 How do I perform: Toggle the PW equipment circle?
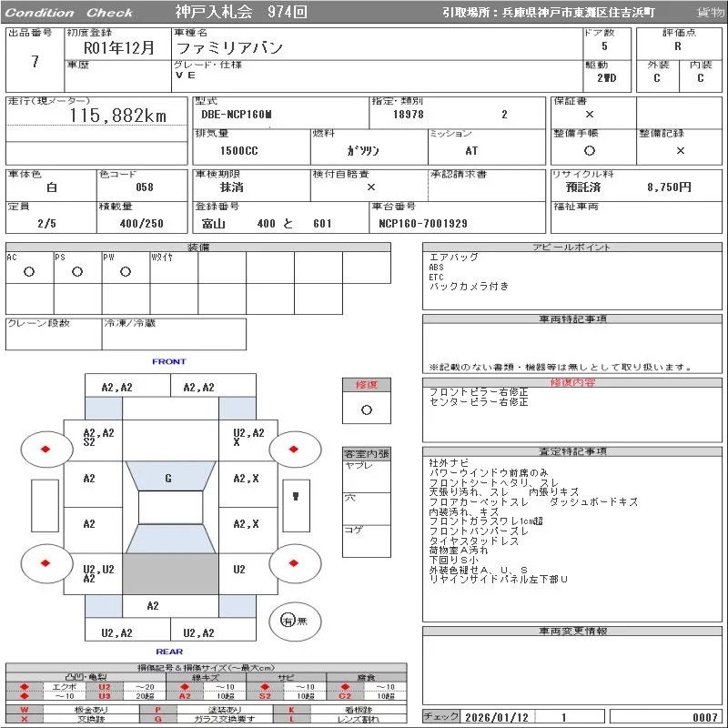(x=125, y=271)
